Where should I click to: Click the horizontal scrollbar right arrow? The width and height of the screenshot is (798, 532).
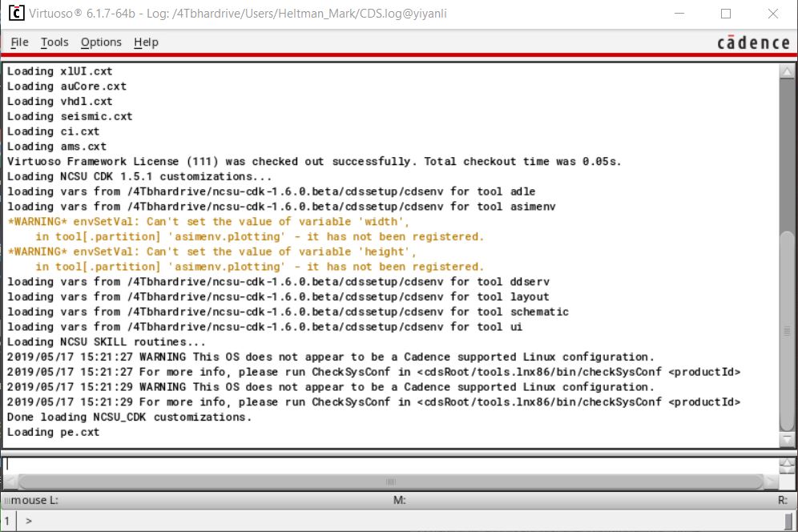[x=771, y=482]
